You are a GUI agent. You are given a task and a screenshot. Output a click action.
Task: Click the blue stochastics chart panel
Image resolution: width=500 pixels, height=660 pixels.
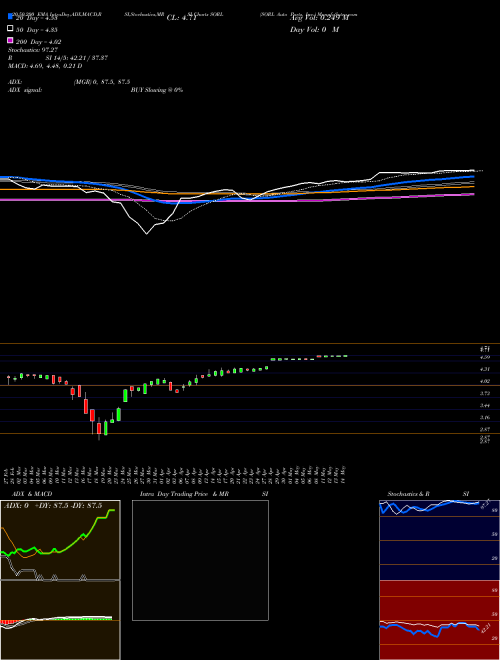pos(439,540)
